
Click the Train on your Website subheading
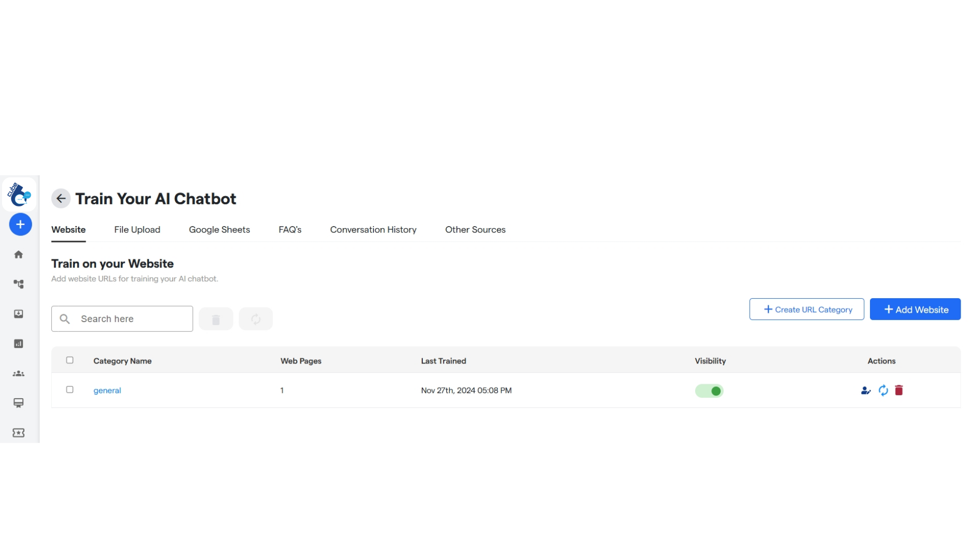113,263
